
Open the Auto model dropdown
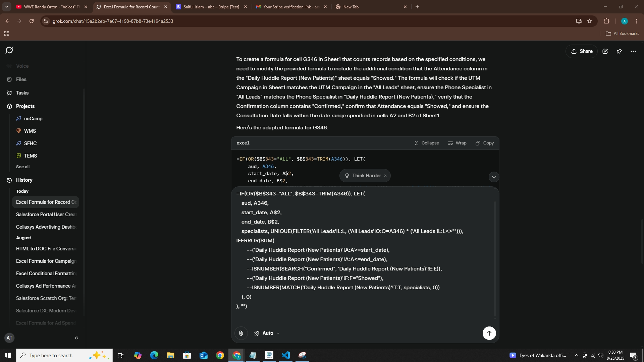click(x=267, y=333)
